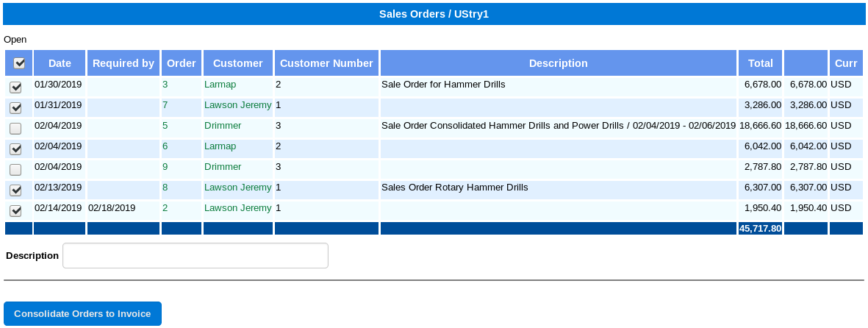Open customer Larmap on the 01/30/2019 row

pos(220,85)
